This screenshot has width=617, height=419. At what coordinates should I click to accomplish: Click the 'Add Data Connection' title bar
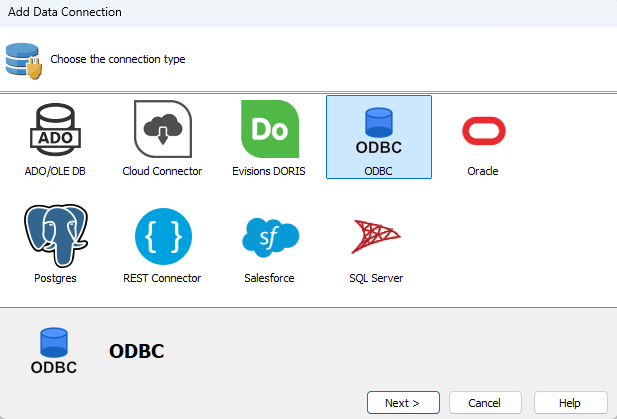[x=65, y=12]
